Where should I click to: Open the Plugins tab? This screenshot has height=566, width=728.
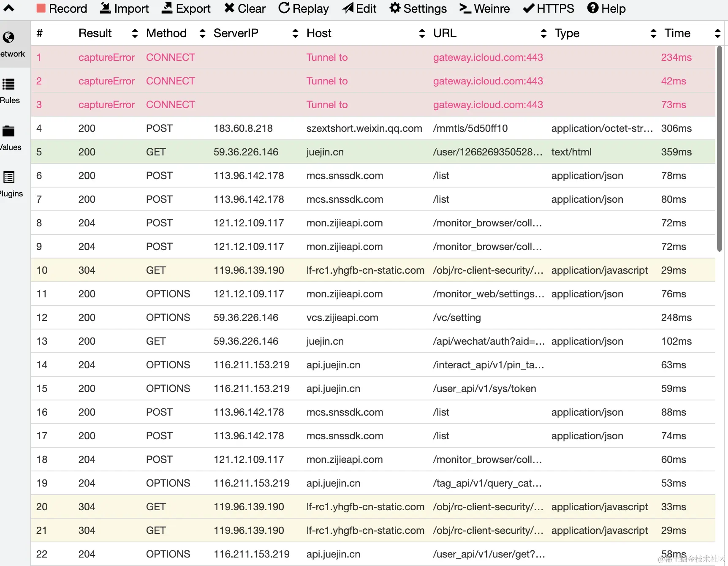click(9, 184)
